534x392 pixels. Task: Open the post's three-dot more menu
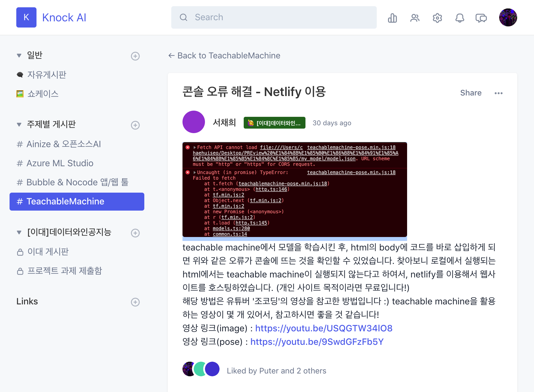[499, 93]
